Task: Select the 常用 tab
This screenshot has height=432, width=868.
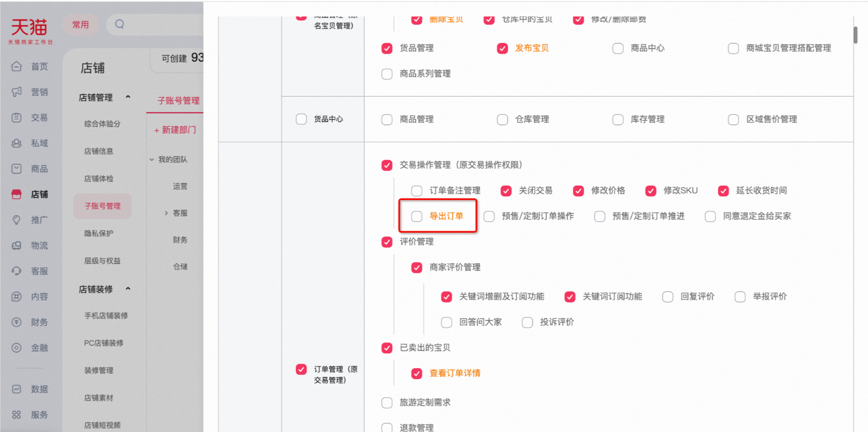Action: click(x=80, y=24)
